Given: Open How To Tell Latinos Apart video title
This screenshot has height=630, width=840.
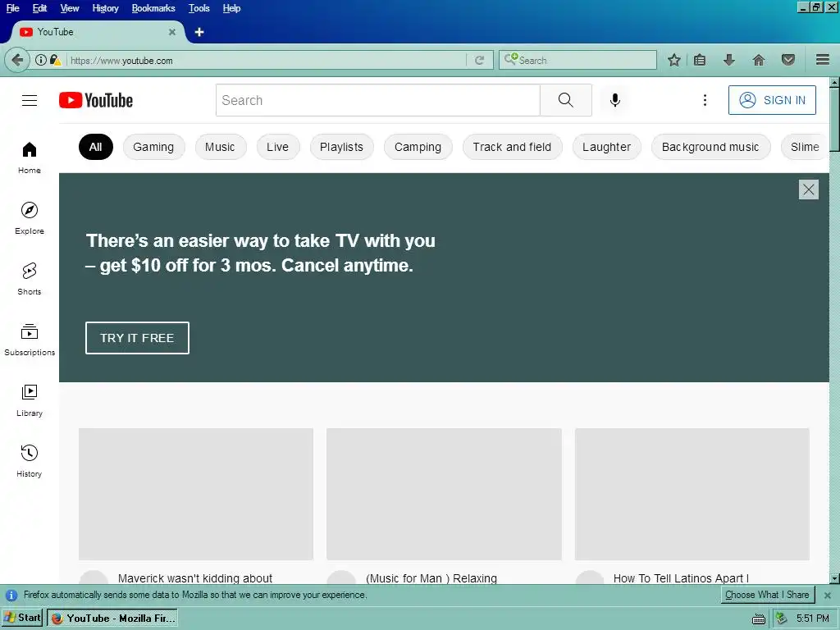Looking at the screenshot, I should coord(681,578).
